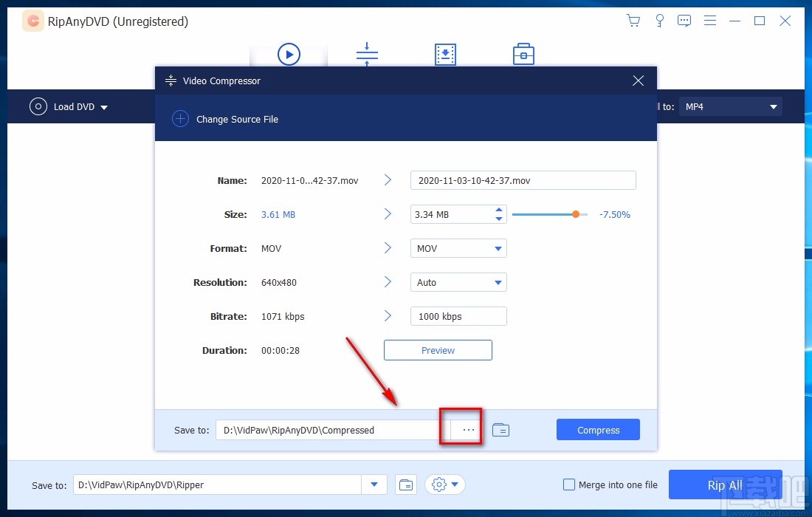
Task: Increase output size with up arrow
Action: click(x=499, y=210)
